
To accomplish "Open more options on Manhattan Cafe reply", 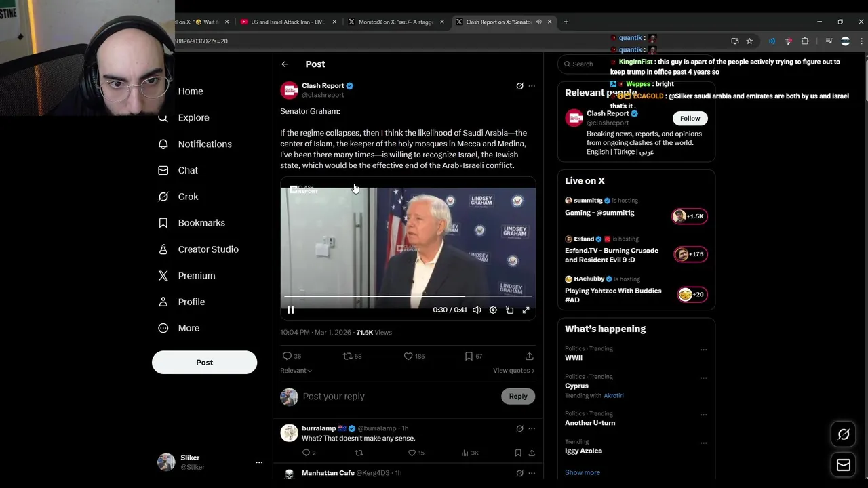I will pyautogui.click(x=532, y=473).
